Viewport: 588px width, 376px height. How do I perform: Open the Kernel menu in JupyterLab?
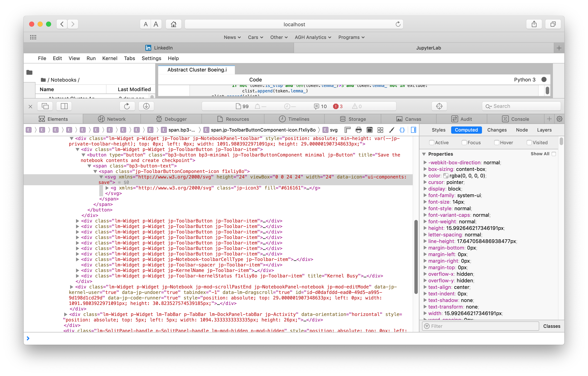click(110, 58)
